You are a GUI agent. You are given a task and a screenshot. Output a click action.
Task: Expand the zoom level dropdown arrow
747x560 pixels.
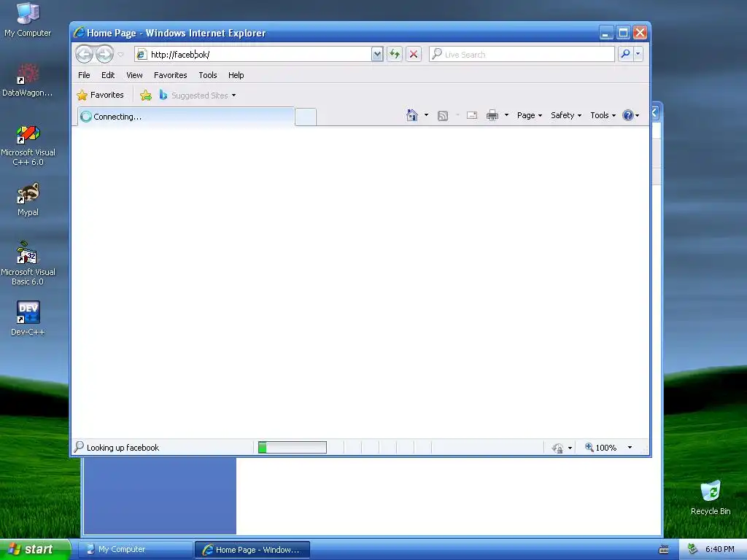(x=630, y=448)
